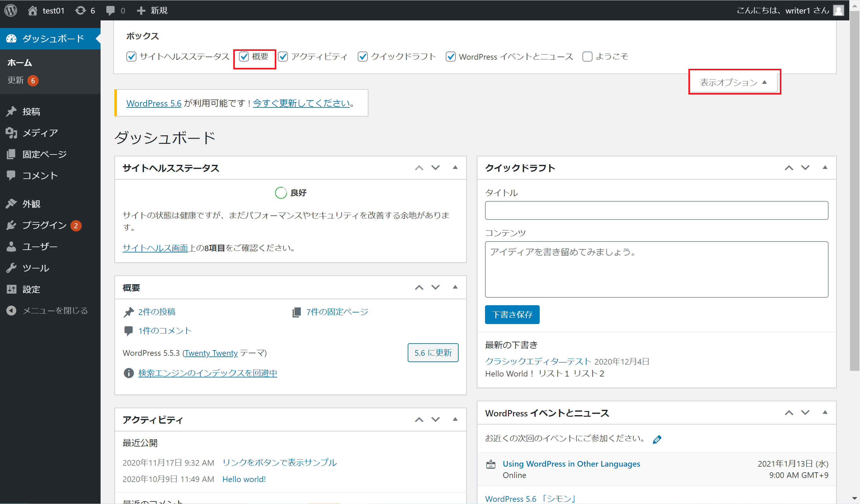Move Site Health Status box down with arrow
Screen dimensions: 860x504
435,167
